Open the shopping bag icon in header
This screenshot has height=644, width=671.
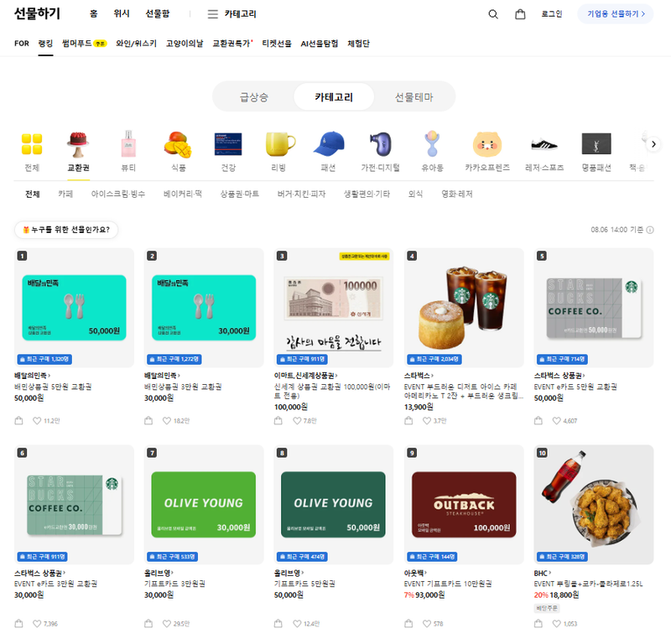click(520, 14)
